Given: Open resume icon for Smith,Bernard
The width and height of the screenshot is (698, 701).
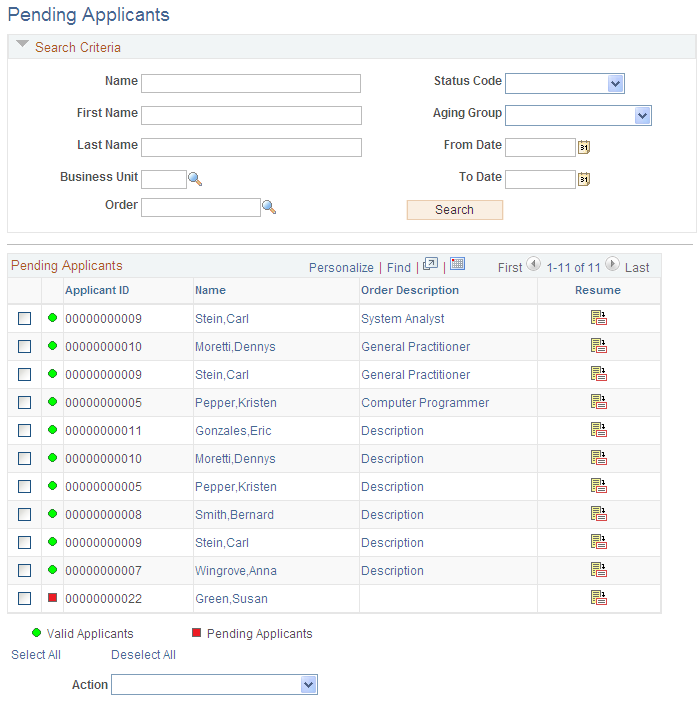Looking at the screenshot, I should pyautogui.click(x=599, y=514).
